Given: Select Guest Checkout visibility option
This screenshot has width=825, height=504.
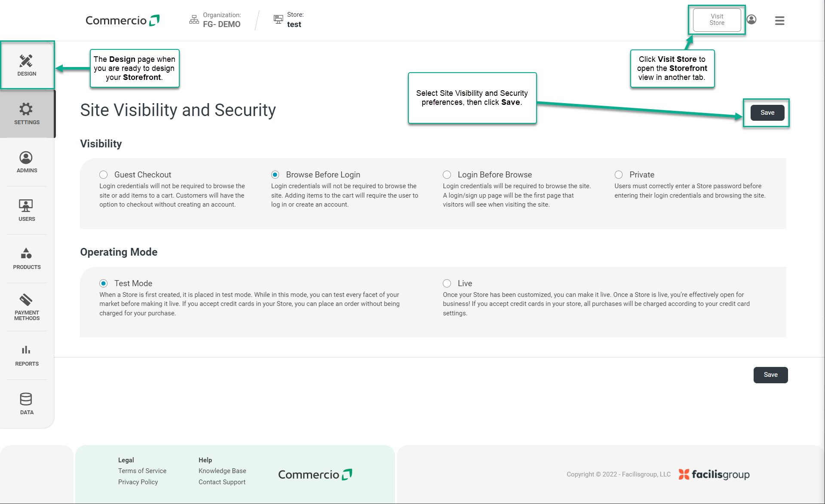Looking at the screenshot, I should 104,175.
